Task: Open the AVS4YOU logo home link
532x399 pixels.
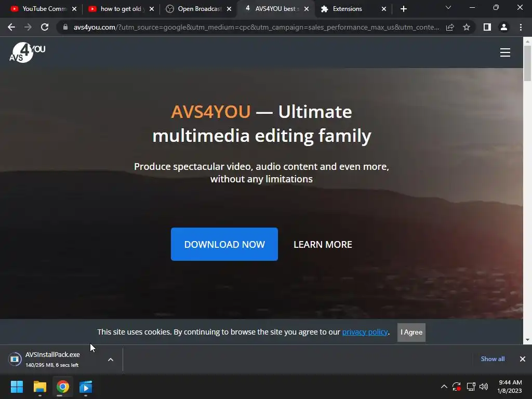Action: [x=27, y=52]
